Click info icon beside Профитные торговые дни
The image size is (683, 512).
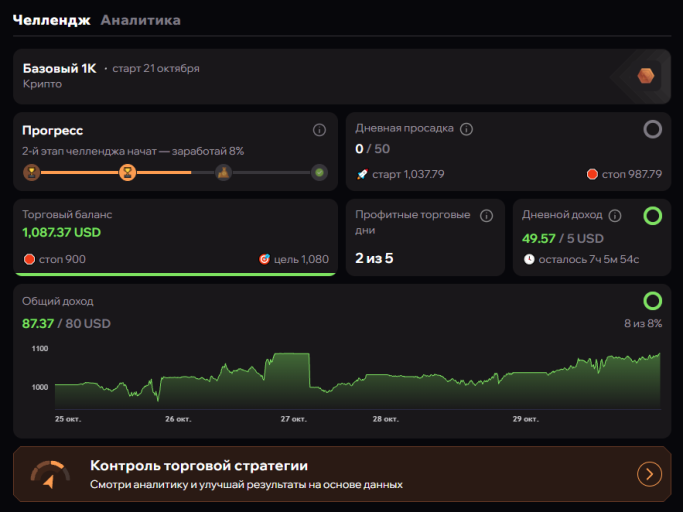pyautogui.click(x=486, y=216)
